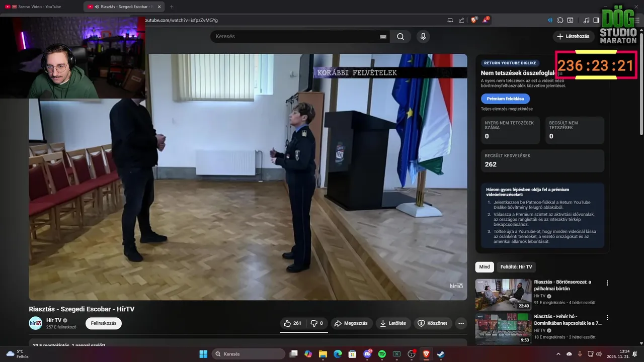Open Spotify from the taskbar

pyautogui.click(x=382, y=354)
